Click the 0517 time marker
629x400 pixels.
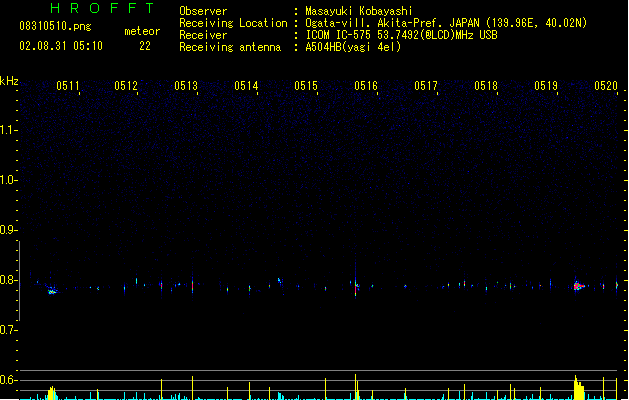point(426,86)
